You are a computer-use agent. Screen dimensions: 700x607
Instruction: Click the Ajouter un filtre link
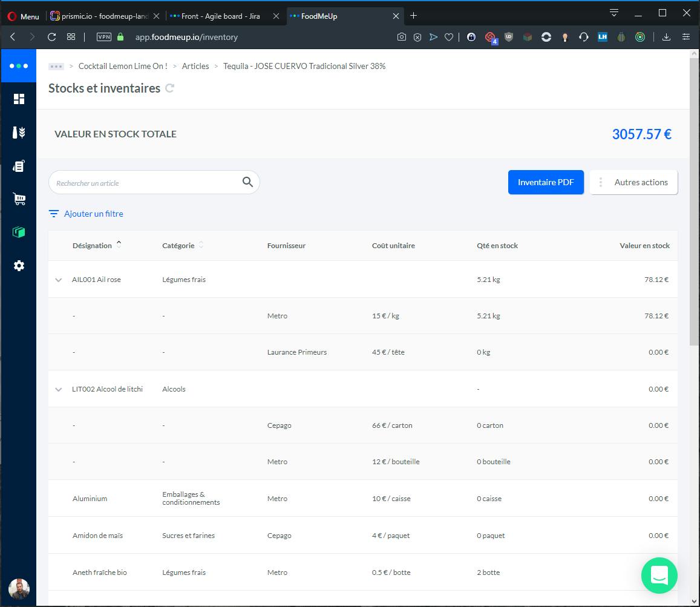point(93,214)
